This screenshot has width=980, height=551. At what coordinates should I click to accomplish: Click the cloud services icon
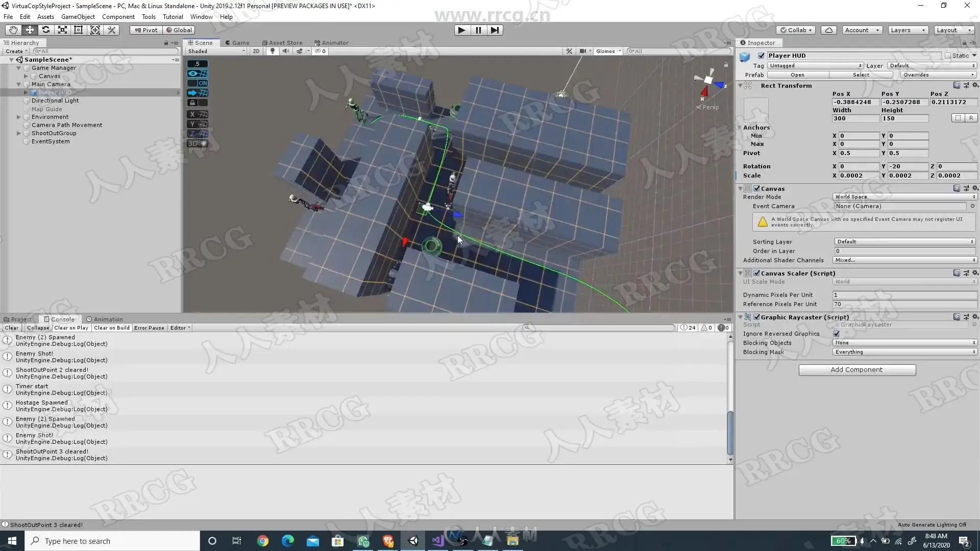[829, 30]
